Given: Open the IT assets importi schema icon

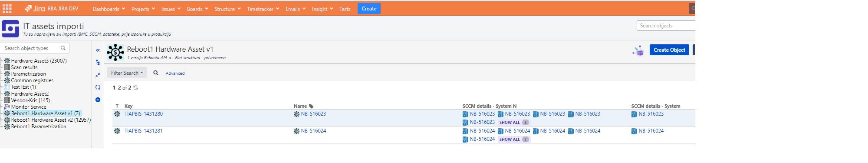Looking at the screenshot, I should 10,29.
